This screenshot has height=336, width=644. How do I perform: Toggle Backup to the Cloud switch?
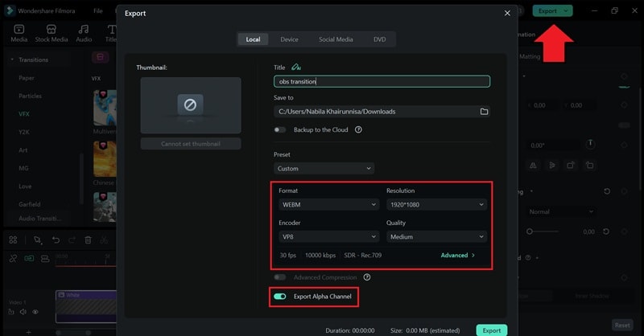[x=279, y=129]
